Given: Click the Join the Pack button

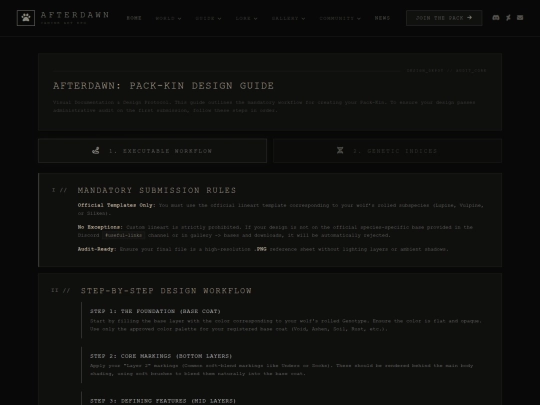Looking at the screenshot, I should [444, 18].
